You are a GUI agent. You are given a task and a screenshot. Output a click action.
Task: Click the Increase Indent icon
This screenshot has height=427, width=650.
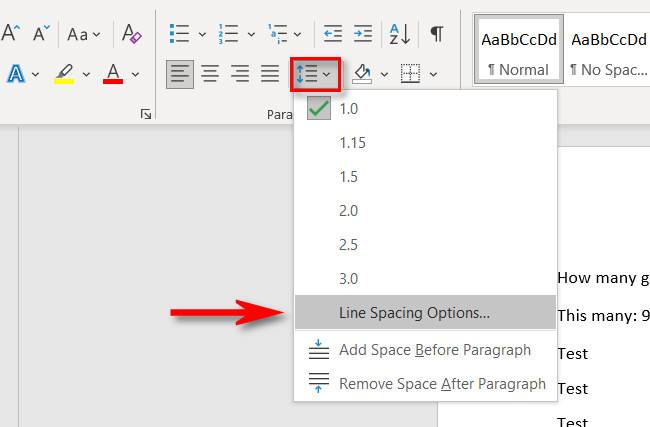tap(363, 34)
